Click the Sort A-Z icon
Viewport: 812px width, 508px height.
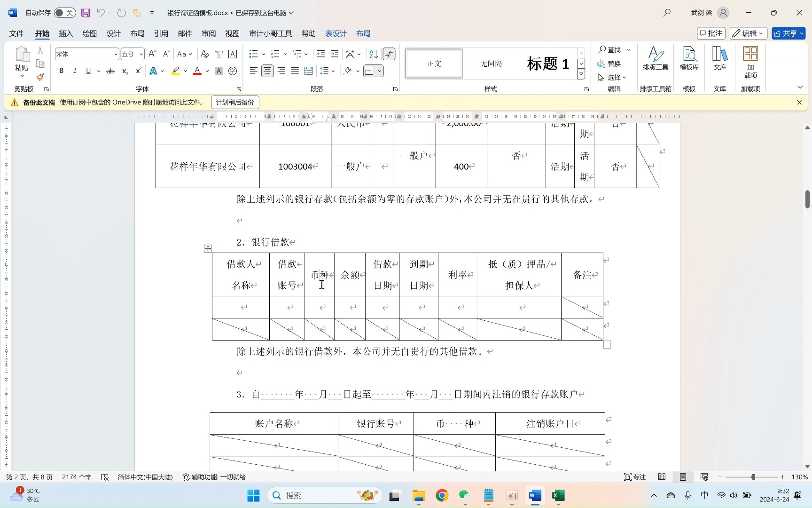point(374,54)
